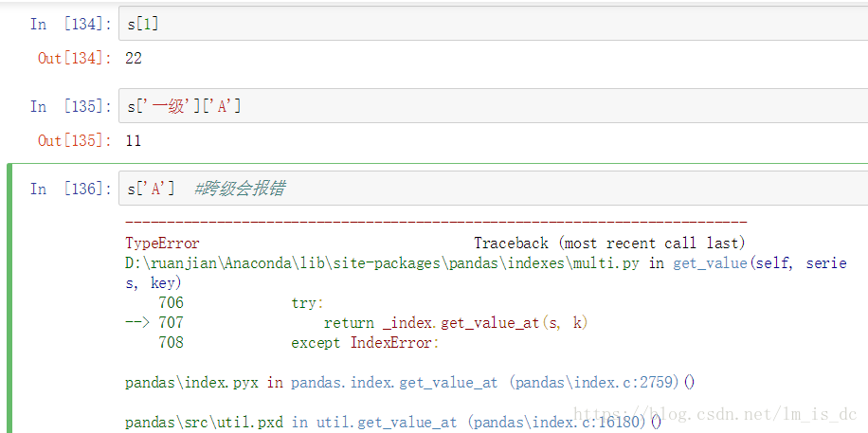
Task: Click the pandas\index.pyx traceback line
Action: click(x=409, y=383)
